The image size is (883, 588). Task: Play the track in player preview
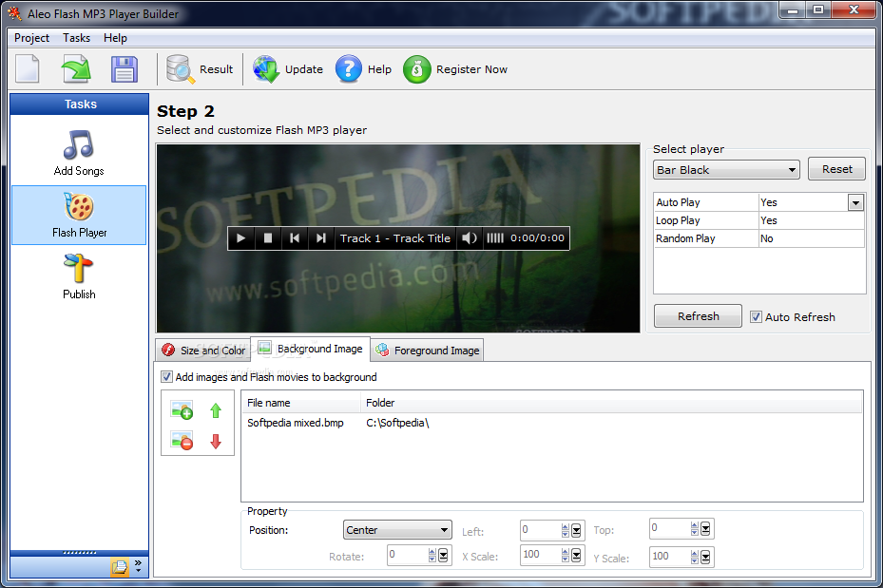(241, 238)
